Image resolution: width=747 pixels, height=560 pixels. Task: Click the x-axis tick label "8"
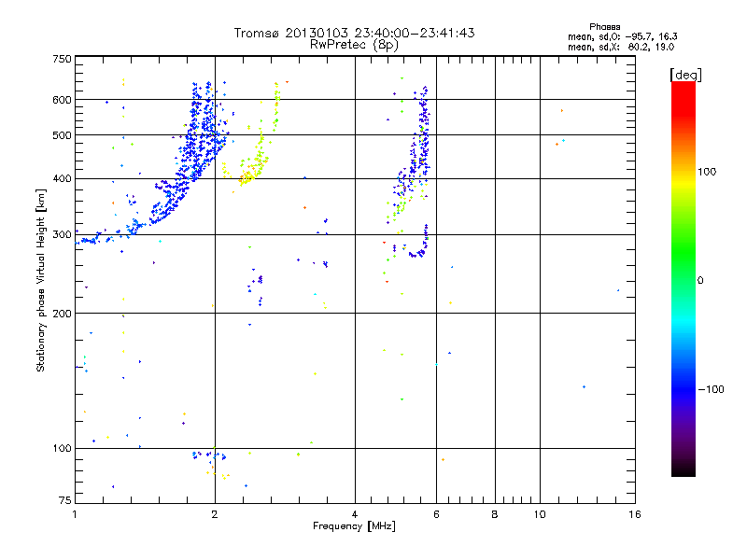pos(495,514)
